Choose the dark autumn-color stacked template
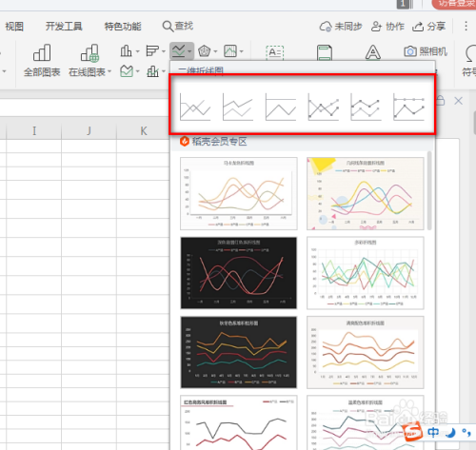The height and width of the screenshot is (450, 476). (x=239, y=352)
